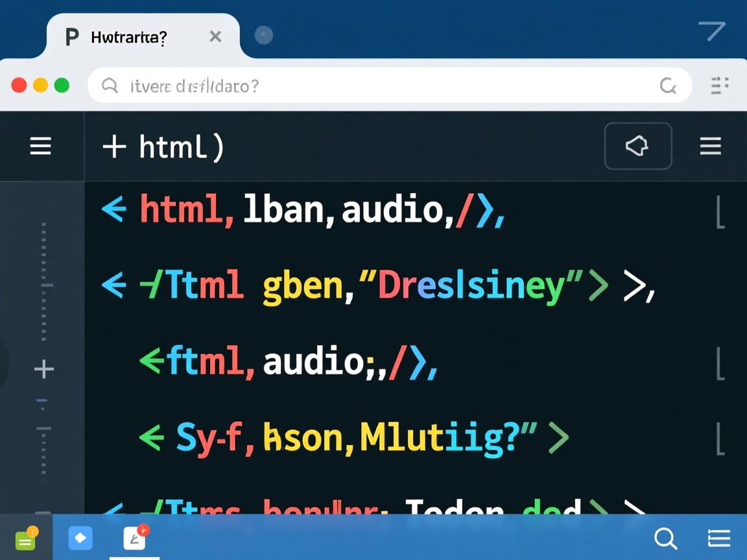
Task: Click the reload icon in the address bar
Action: click(667, 86)
